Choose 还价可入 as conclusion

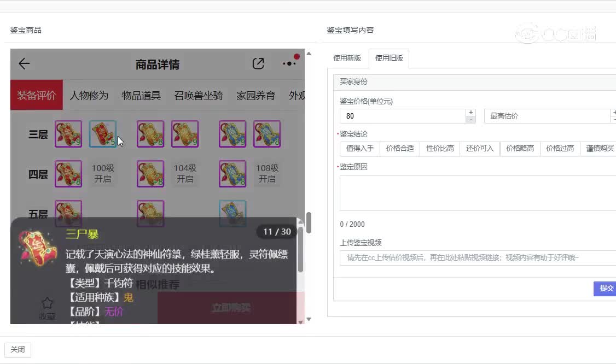coord(480,149)
